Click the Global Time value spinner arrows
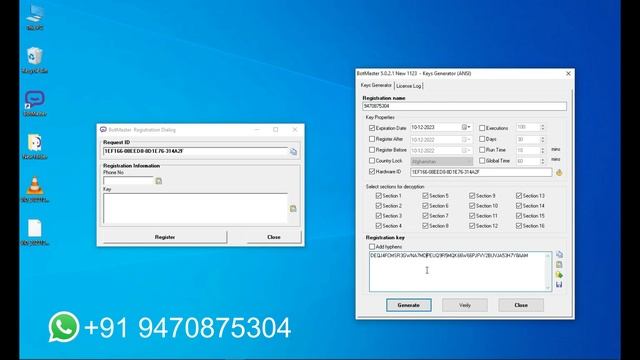Viewport: 640px width, 360px height. click(x=542, y=161)
